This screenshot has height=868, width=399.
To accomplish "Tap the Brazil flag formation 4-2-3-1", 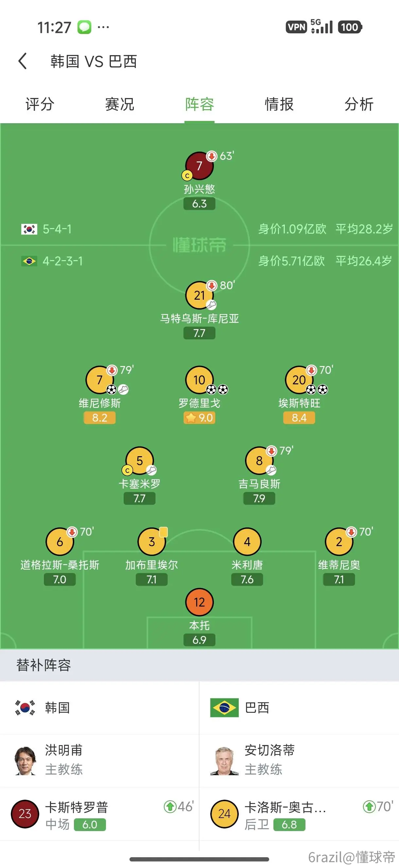I will coord(52,261).
